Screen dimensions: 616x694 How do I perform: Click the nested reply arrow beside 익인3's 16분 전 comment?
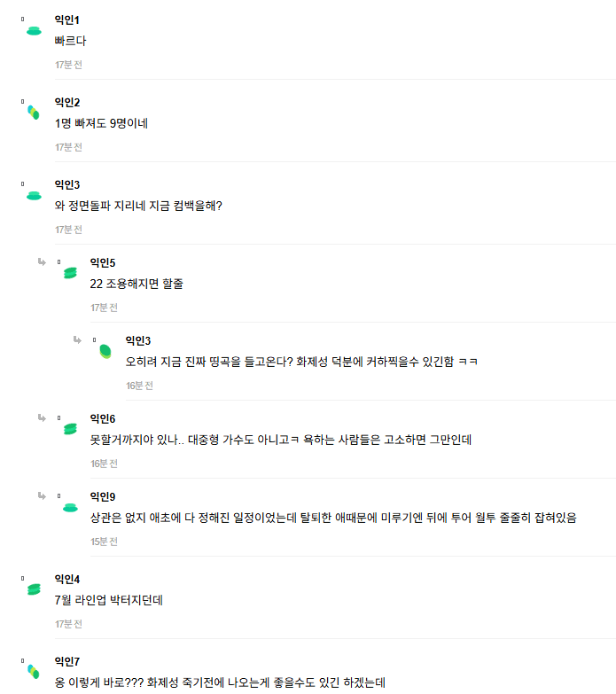[x=77, y=340]
